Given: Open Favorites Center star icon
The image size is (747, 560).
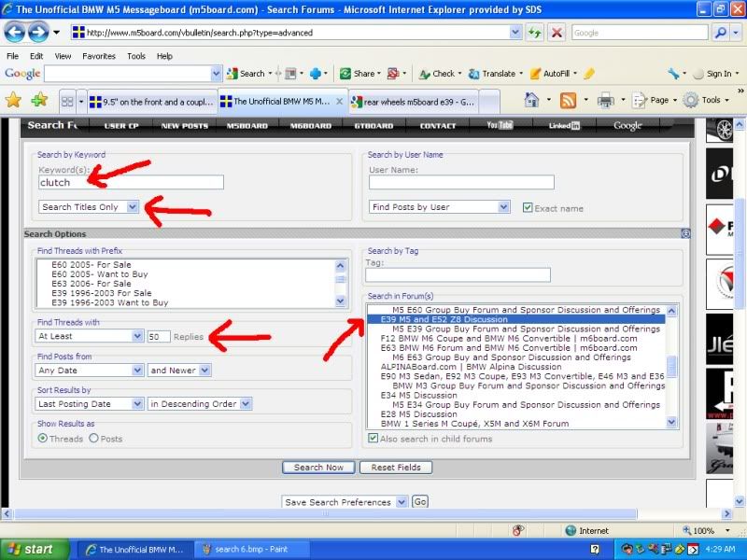Looking at the screenshot, I should pyautogui.click(x=13, y=100).
